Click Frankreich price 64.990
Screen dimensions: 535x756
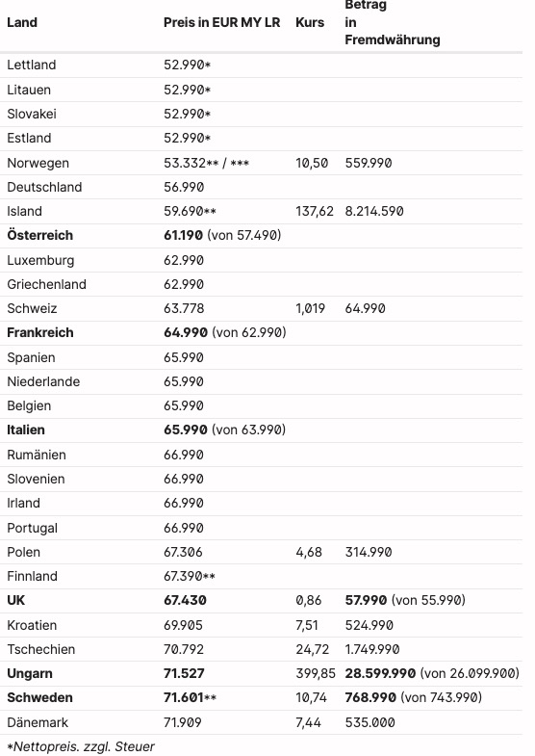186,332
